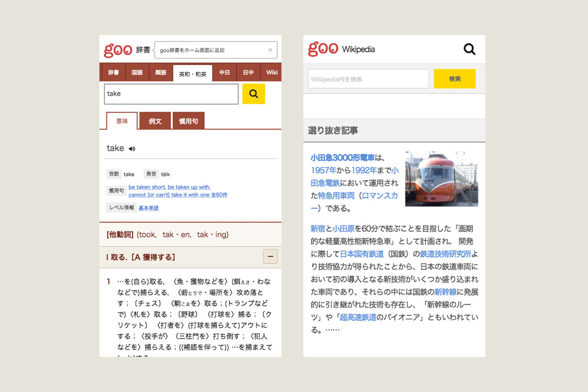Open the 日中 dictionary tab
The image size is (588, 392).
(248, 72)
